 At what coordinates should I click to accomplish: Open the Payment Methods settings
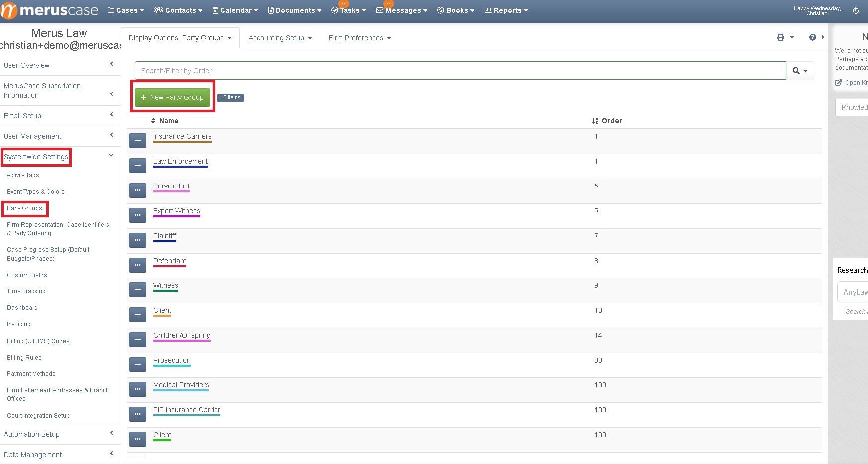31,374
